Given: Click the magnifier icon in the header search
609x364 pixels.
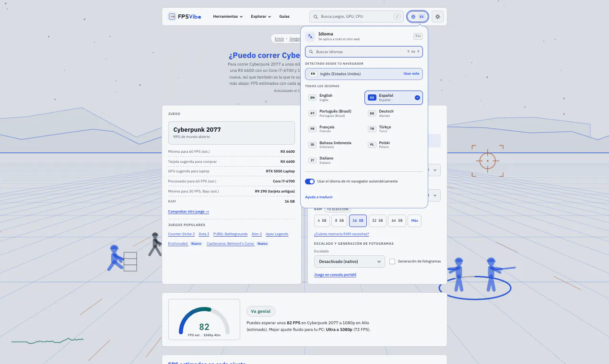Looking at the screenshot, I should 316,17.
